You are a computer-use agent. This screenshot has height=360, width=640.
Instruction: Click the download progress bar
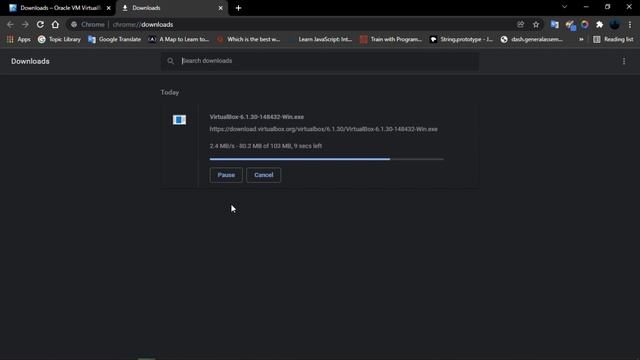click(327, 159)
